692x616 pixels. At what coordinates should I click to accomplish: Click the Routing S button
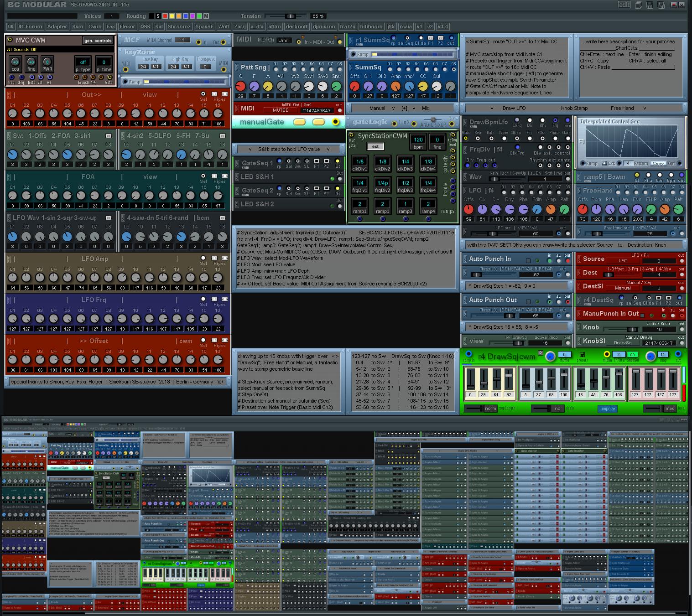[x=158, y=16]
